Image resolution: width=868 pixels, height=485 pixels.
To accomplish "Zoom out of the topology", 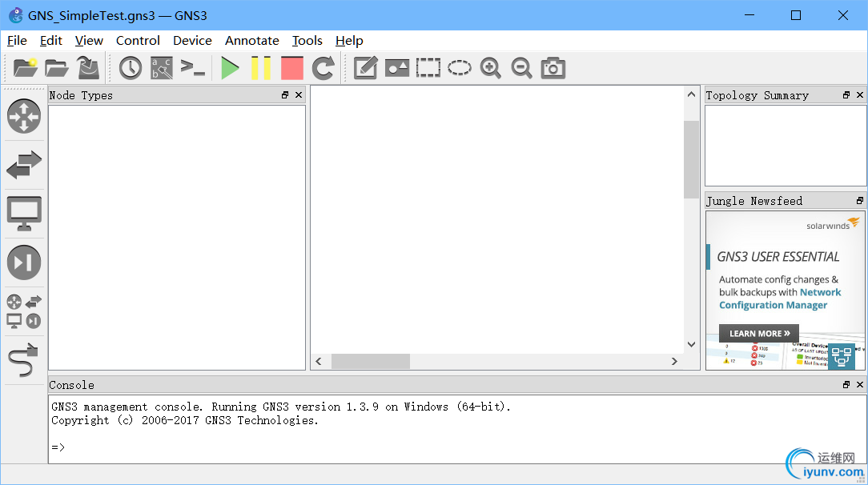I will (x=521, y=68).
